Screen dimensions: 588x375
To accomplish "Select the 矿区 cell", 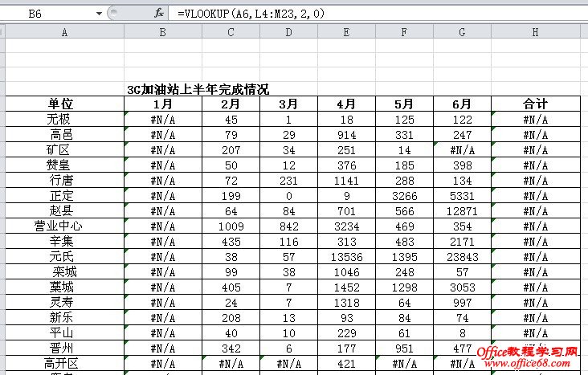I will [64, 150].
